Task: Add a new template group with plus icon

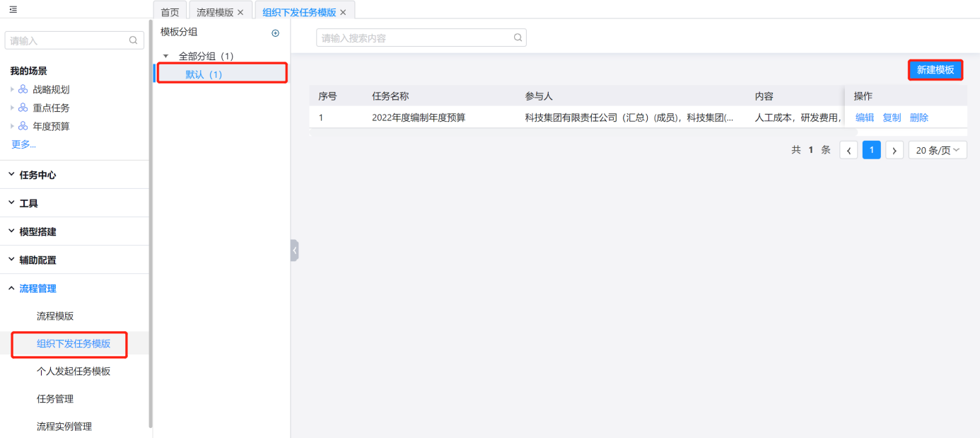Action: click(x=276, y=33)
